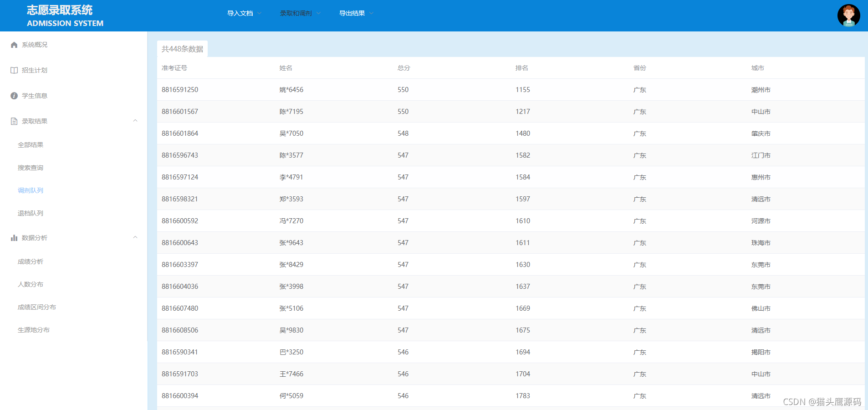Click the name 张*5106
This screenshot has width=868, height=410.
tap(291, 308)
